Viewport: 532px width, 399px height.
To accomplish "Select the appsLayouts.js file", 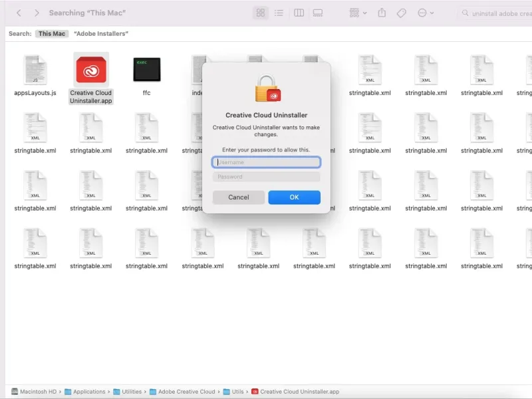I will pos(35,75).
